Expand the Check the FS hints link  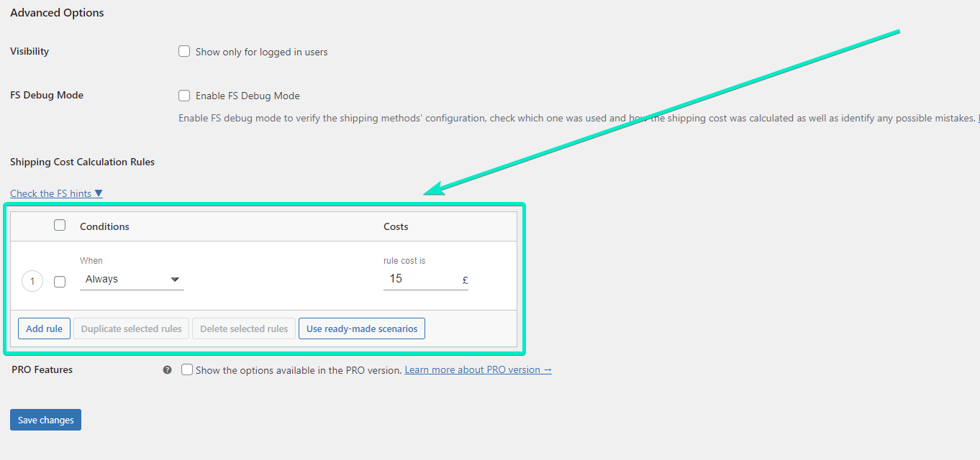tap(56, 193)
